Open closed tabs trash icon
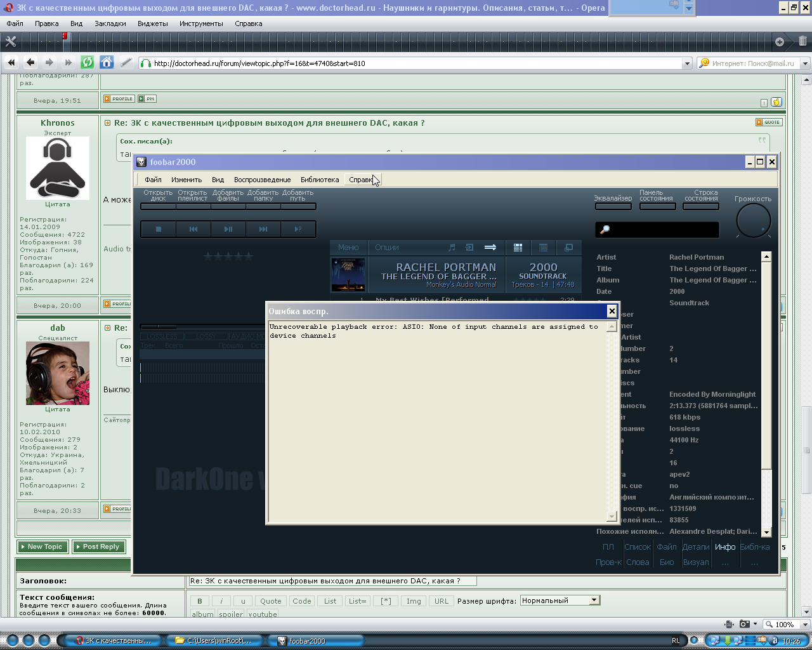This screenshot has width=812, height=650. tap(802, 41)
